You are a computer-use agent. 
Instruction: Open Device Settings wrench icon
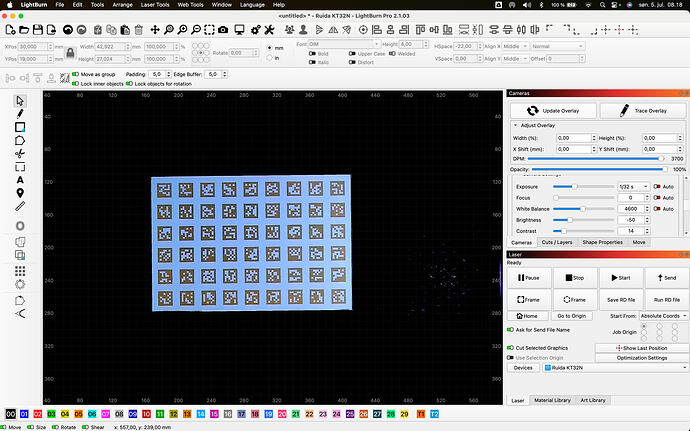[269, 30]
